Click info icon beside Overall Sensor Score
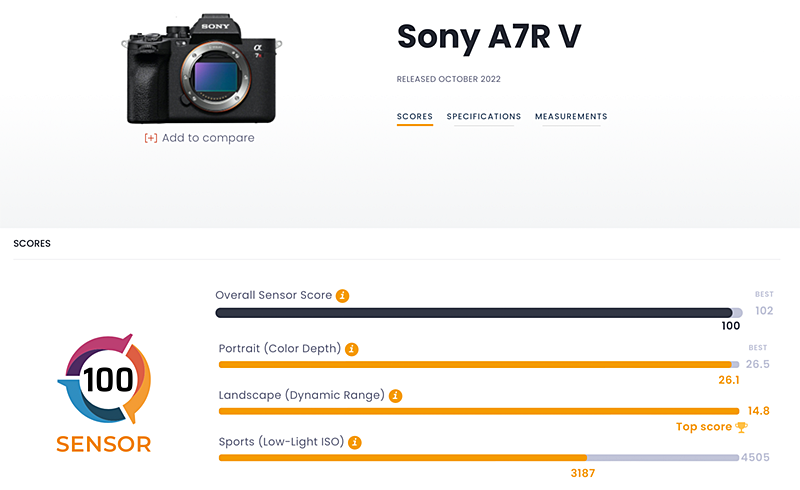This screenshot has height=490, width=800. tap(343, 296)
